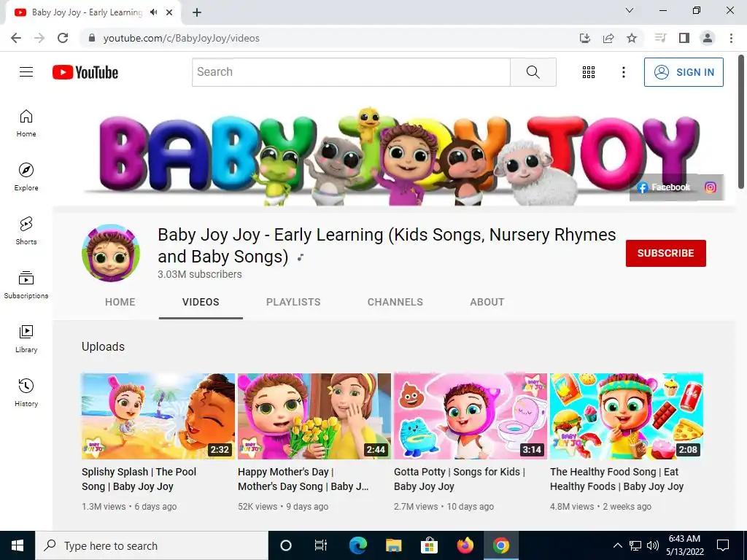The width and height of the screenshot is (747, 560).
Task: Open the media control icon in Chrome toolbar
Action: point(660,38)
